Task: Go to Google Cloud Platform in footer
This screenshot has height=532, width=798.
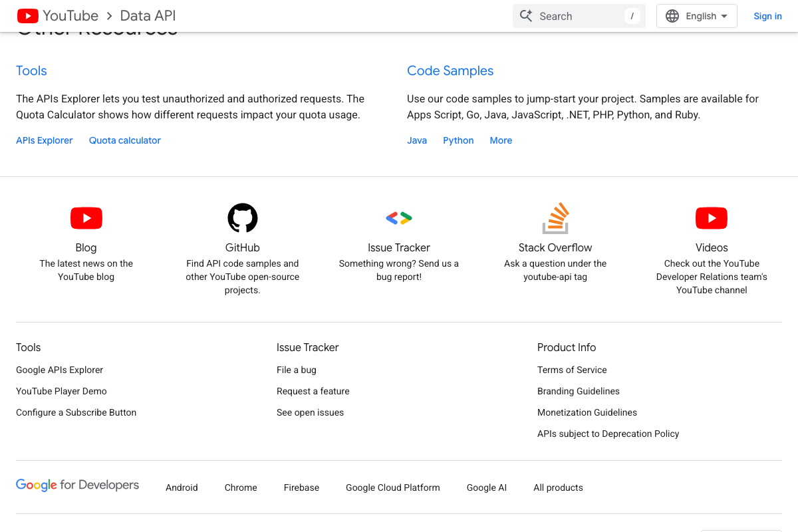Action: 393,487
